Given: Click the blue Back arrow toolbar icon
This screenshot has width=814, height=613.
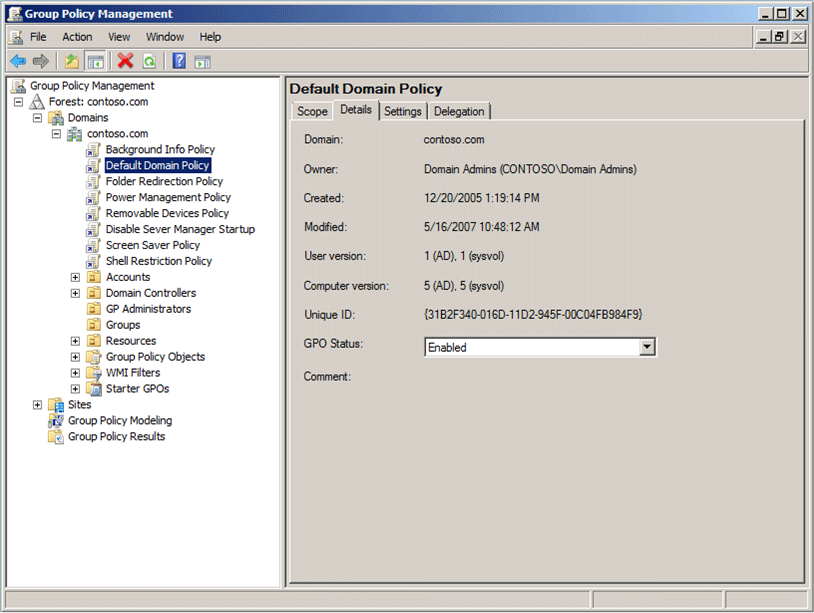Looking at the screenshot, I should pos(17,61).
